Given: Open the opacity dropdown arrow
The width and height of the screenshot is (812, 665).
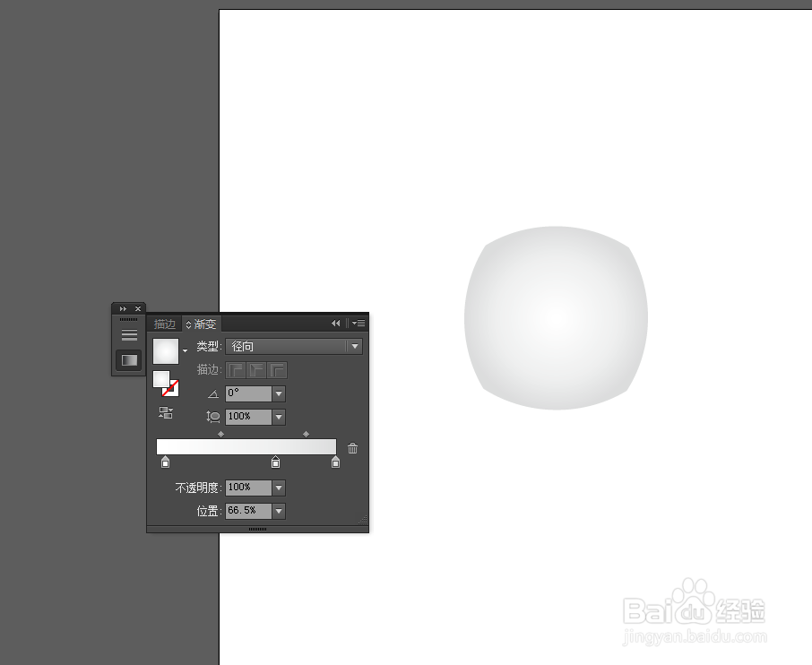Looking at the screenshot, I should point(279,488).
